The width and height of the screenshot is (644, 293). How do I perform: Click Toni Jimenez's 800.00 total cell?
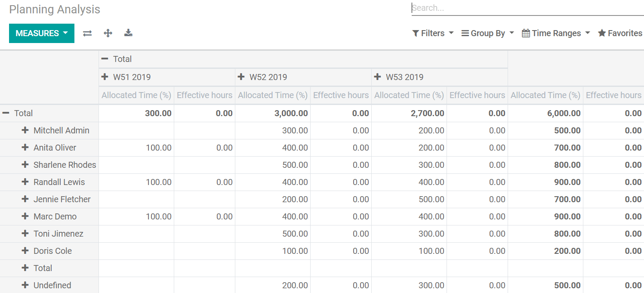(545, 234)
